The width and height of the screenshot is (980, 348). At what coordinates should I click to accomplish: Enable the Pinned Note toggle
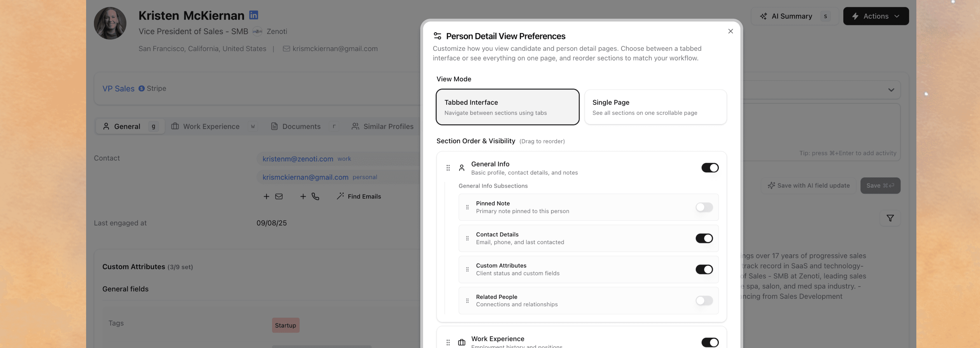[x=704, y=207]
